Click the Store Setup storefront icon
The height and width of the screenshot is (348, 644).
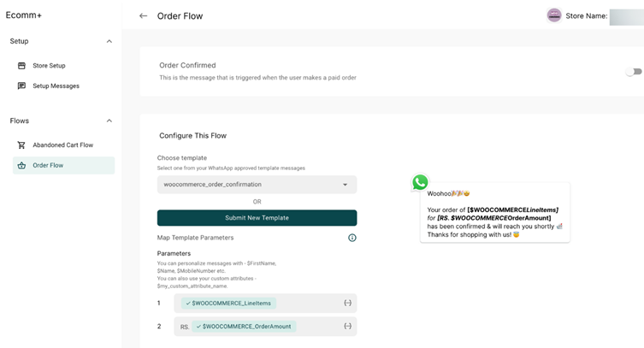[21, 66]
